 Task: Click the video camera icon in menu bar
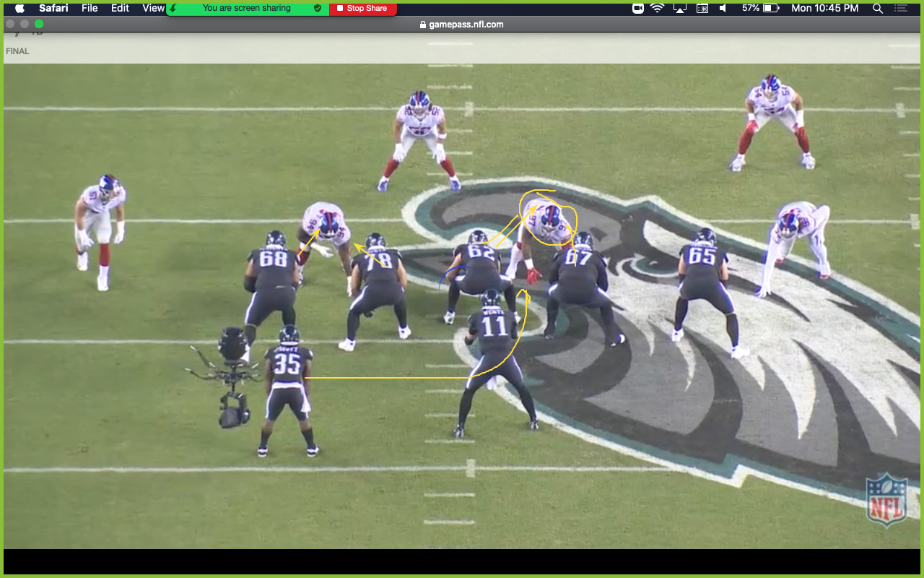click(637, 9)
